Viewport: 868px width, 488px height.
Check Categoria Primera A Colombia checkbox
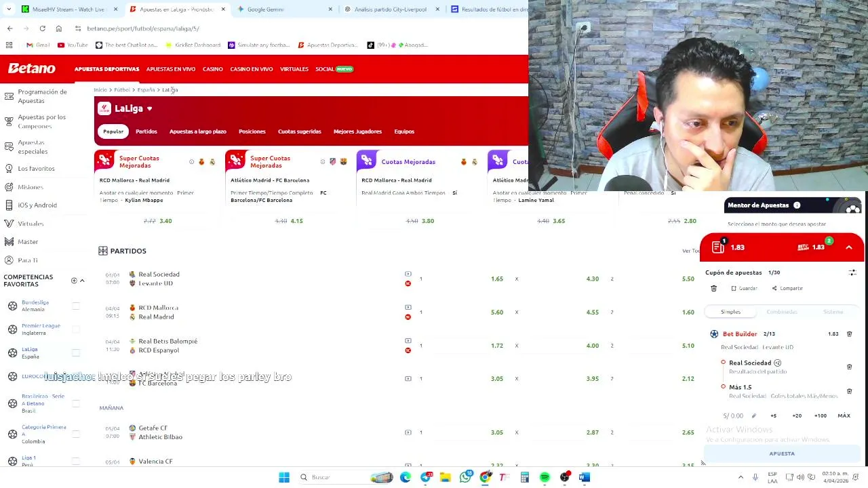coord(76,434)
